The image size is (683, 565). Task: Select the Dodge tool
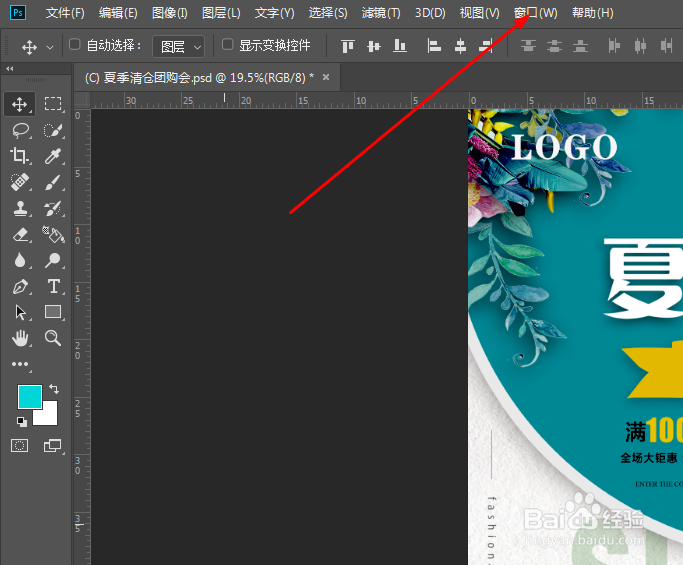point(53,260)
